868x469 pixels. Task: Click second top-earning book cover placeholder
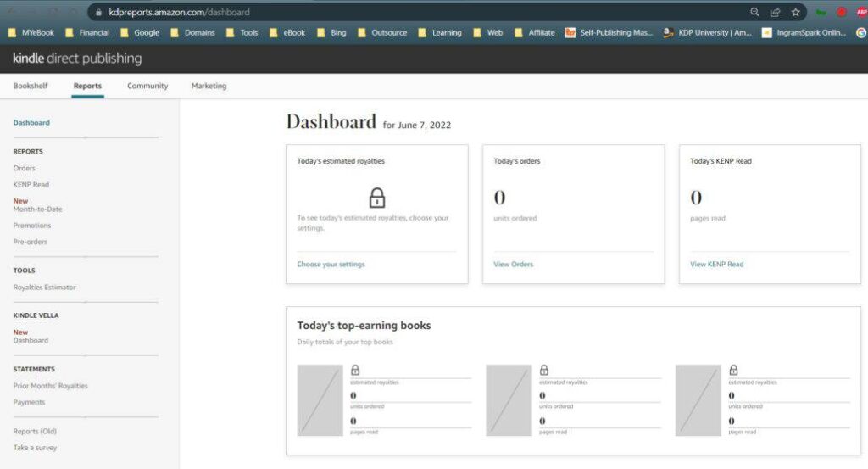click(x=509, y=400)
